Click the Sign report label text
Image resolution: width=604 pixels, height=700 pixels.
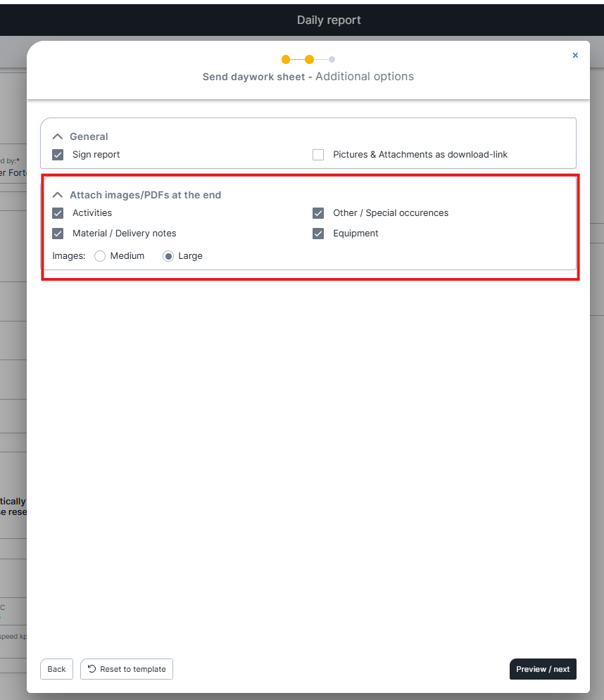pyautogui.click(x=96, y=155)
